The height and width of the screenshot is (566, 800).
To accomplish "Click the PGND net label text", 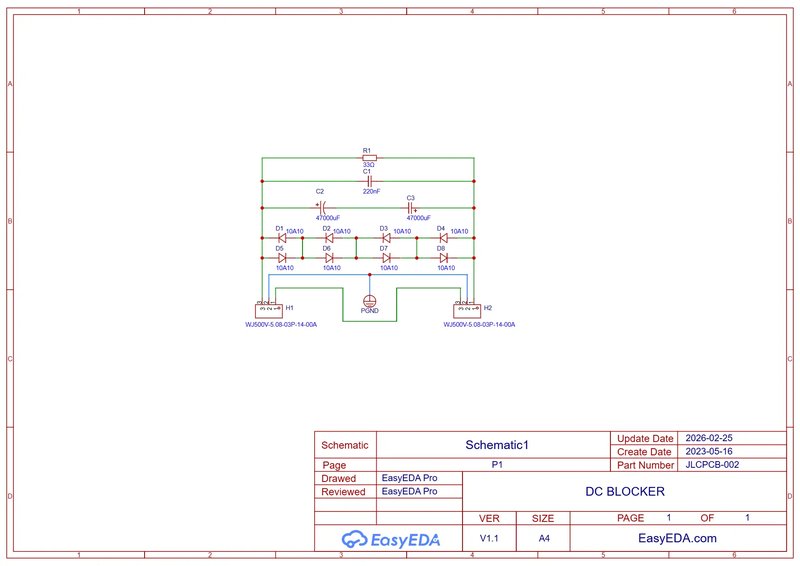I will (369, 311).
